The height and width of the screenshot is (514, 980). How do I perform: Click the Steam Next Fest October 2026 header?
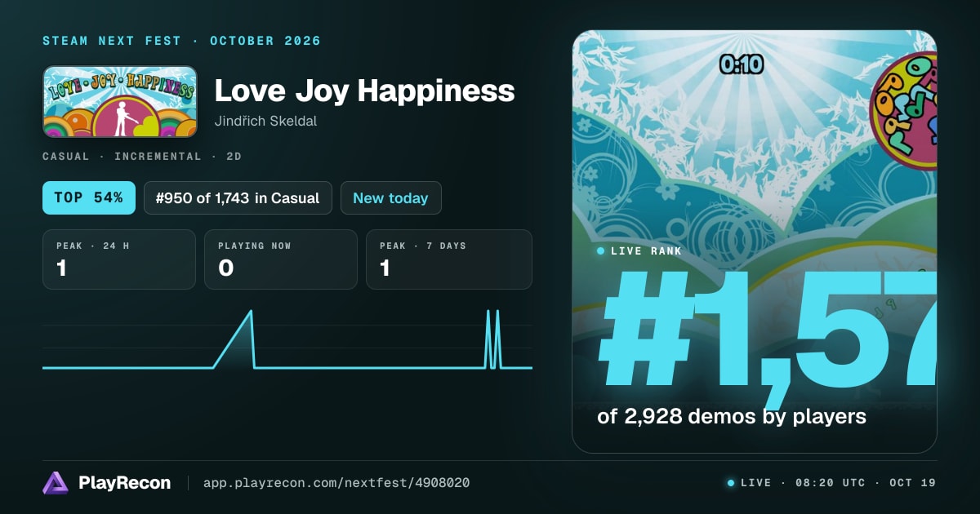tap(181, 41)
